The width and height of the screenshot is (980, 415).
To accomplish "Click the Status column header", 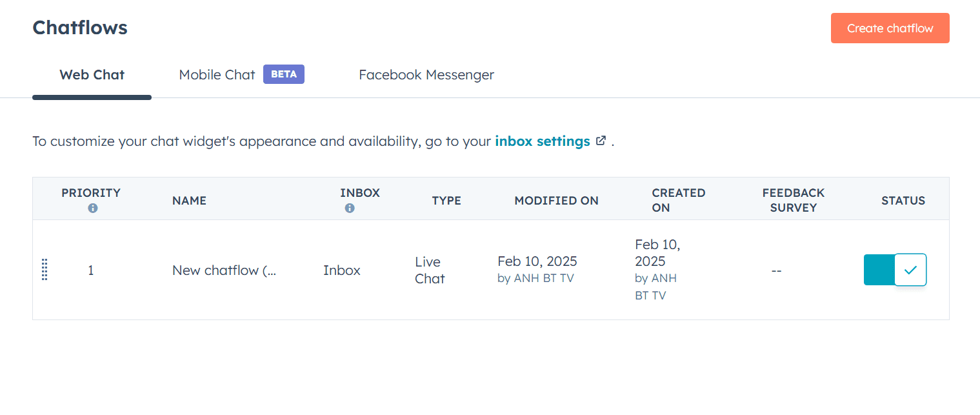I will [903, 200].
